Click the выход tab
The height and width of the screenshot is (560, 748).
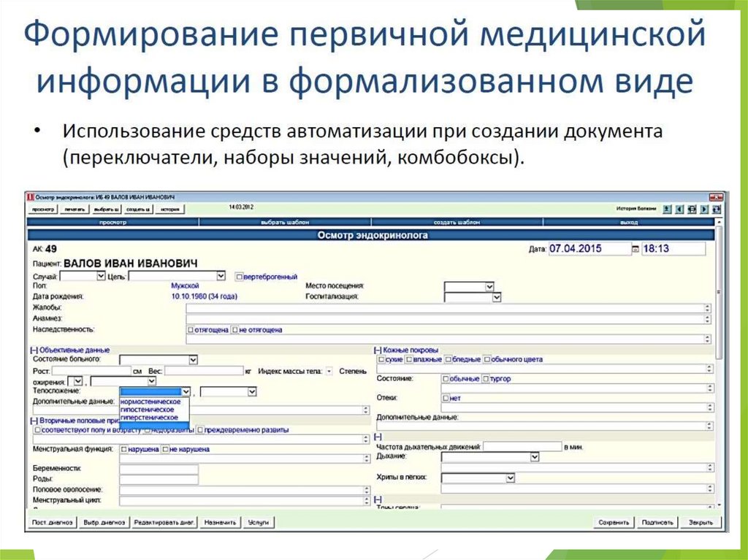(x=629, y=222)
